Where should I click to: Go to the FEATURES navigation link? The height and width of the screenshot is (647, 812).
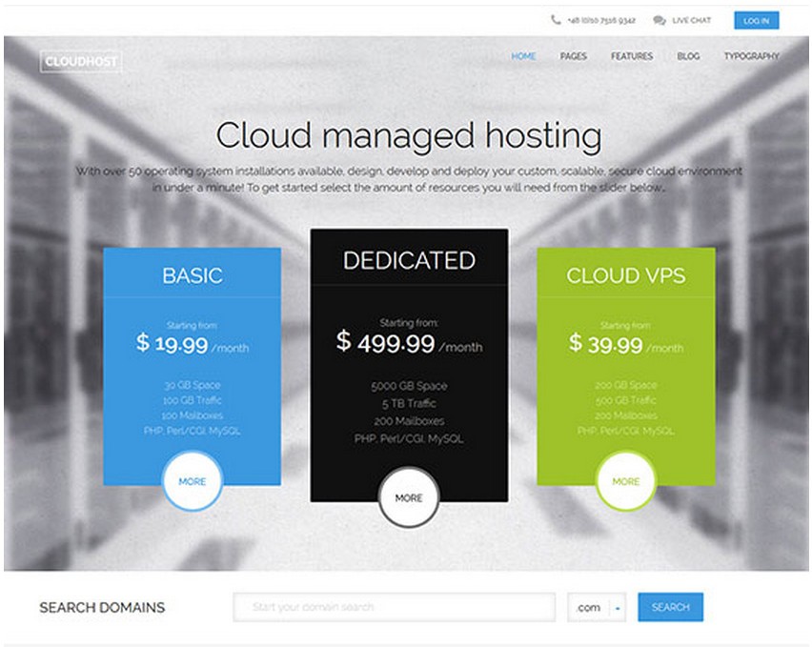(632, 56)
